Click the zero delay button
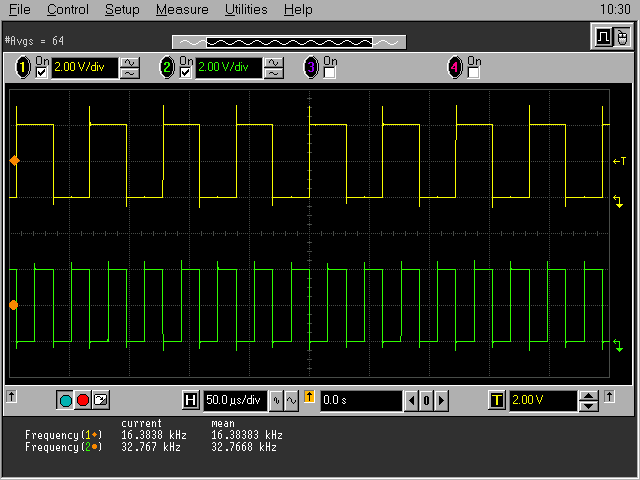This screenshot has width=640, height=480. coord(425,401)
